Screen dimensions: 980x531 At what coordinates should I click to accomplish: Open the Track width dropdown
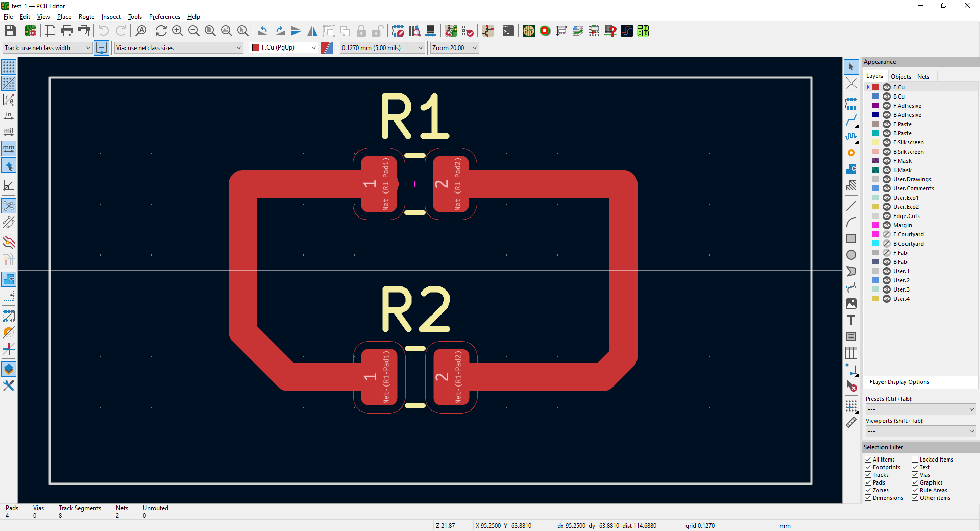tap(47, 48)
